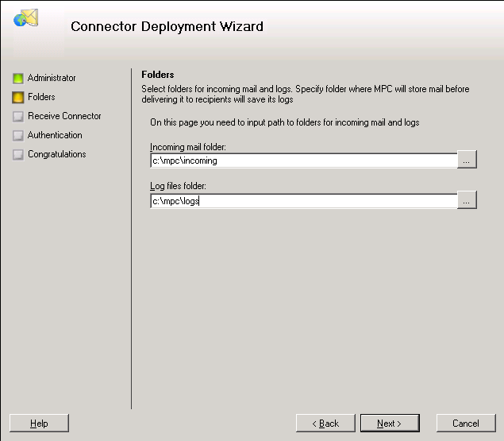The height and width of the screenshot is (441, 504).
Task: Click the gray Receive Connector step indicator
Action: tap(18, 116)
